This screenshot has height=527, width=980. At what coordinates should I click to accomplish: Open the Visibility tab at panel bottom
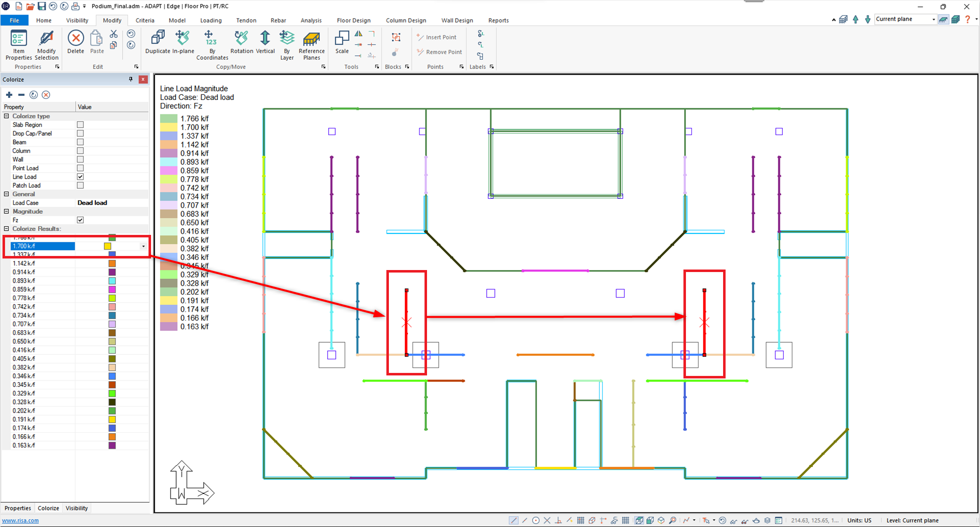[x=77, y=508]
